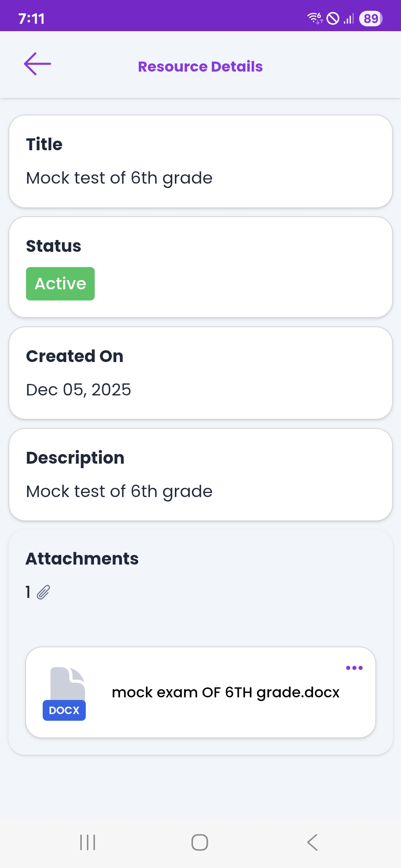Tap the green Active status badge
Image resolution: width=401 pixels, height=868 pixels.
pos(60,284)
